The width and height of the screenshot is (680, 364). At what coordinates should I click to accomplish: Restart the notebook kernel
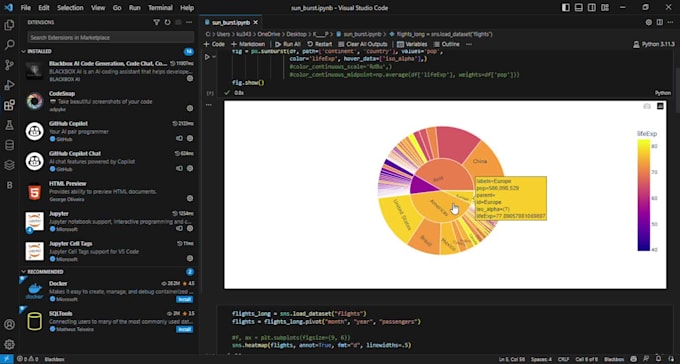320,44
